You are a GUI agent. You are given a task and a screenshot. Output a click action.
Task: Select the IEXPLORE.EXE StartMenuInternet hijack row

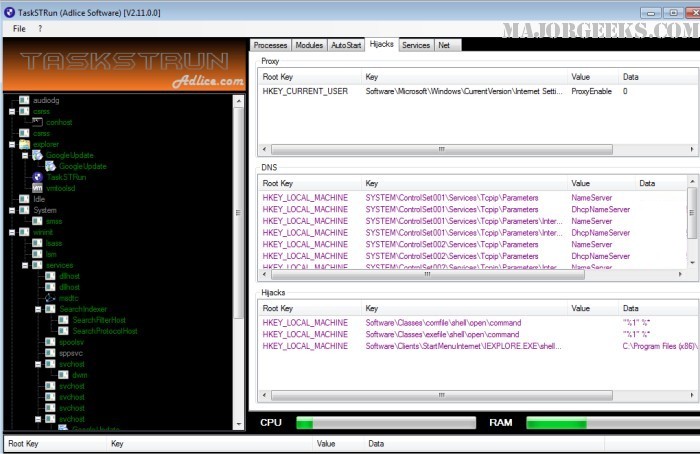point(478,346)
